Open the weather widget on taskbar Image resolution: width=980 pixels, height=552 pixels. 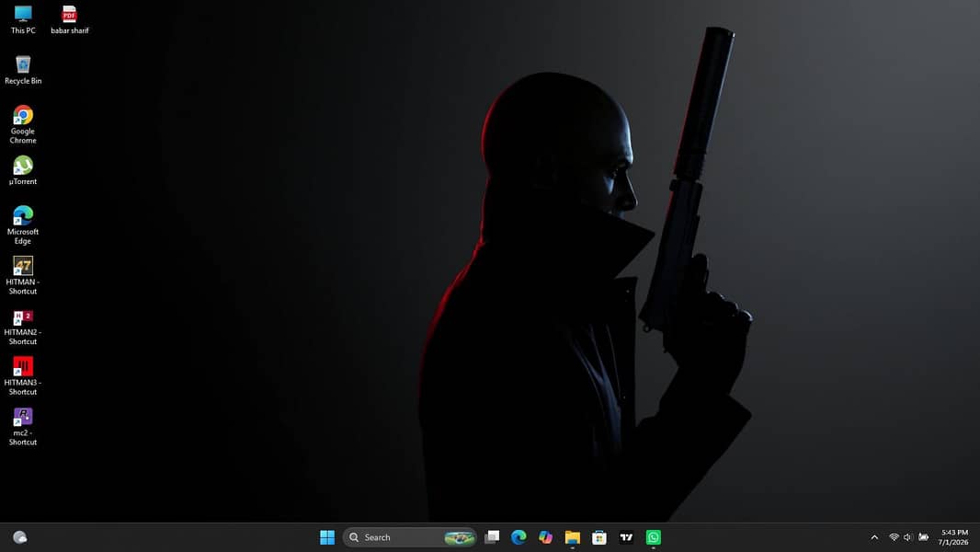point(20,537)
